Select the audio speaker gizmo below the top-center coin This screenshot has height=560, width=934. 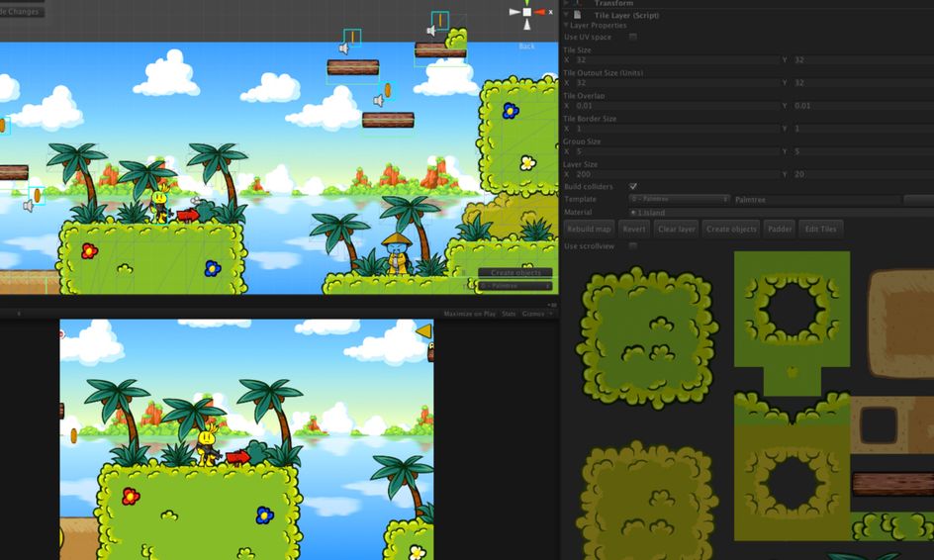coord(343,48)
